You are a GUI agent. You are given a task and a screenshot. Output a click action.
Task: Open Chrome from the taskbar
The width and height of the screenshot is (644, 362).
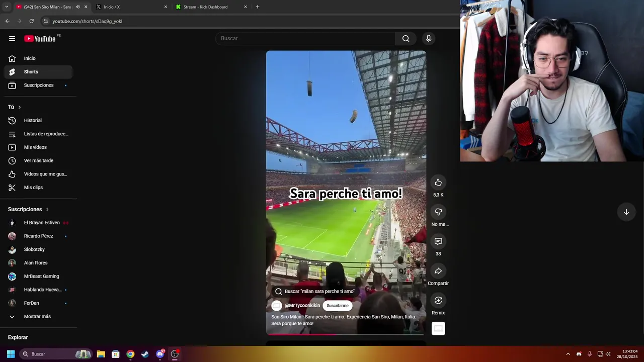pyautogui.click(x=130, y=354)
